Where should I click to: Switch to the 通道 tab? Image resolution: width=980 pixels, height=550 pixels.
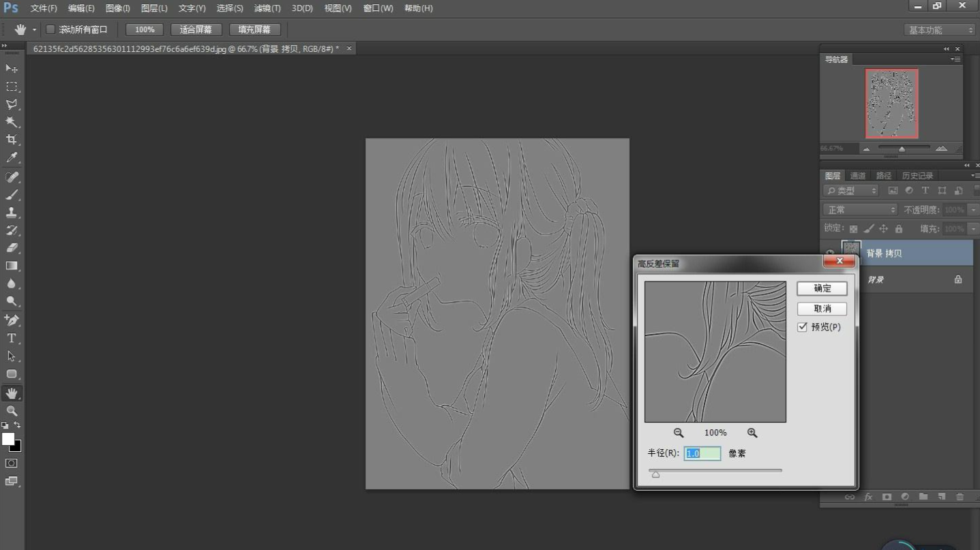pyautogui.click(x=857, y=176)
